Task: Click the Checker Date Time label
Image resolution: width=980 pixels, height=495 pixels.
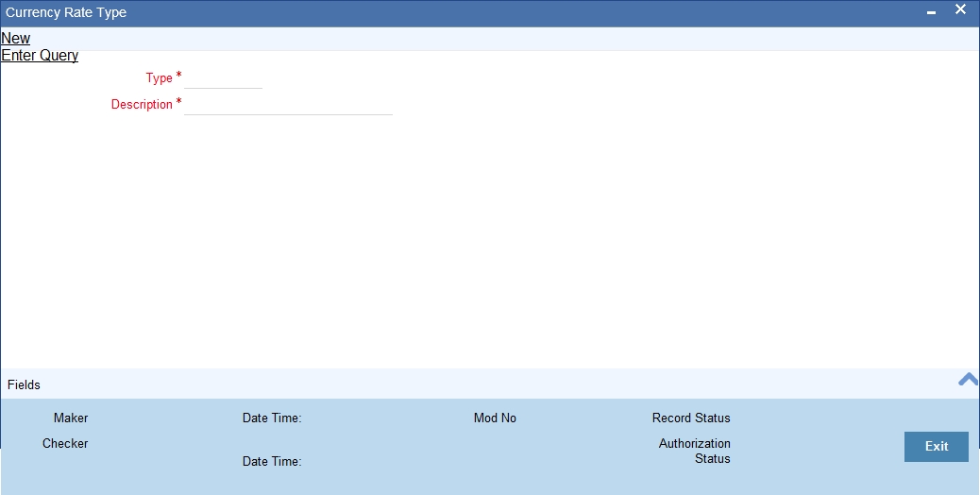Action: pyautogui.click(x=272, y=461)
